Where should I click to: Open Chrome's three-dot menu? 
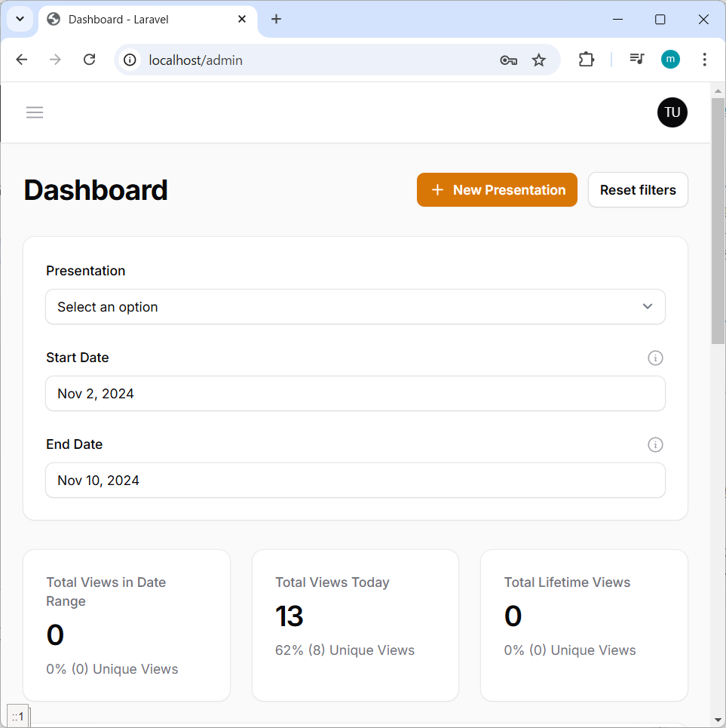coord(704,60)
